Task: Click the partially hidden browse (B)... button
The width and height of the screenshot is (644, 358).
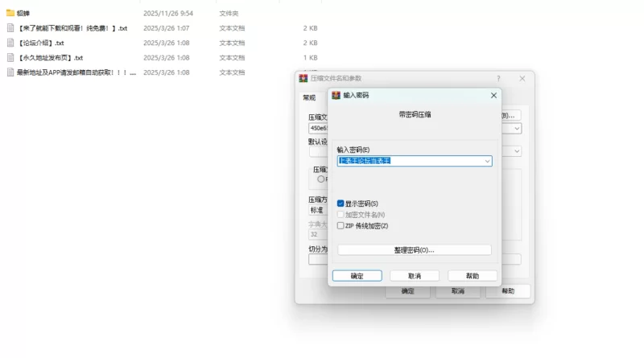Action: point(511,115)
